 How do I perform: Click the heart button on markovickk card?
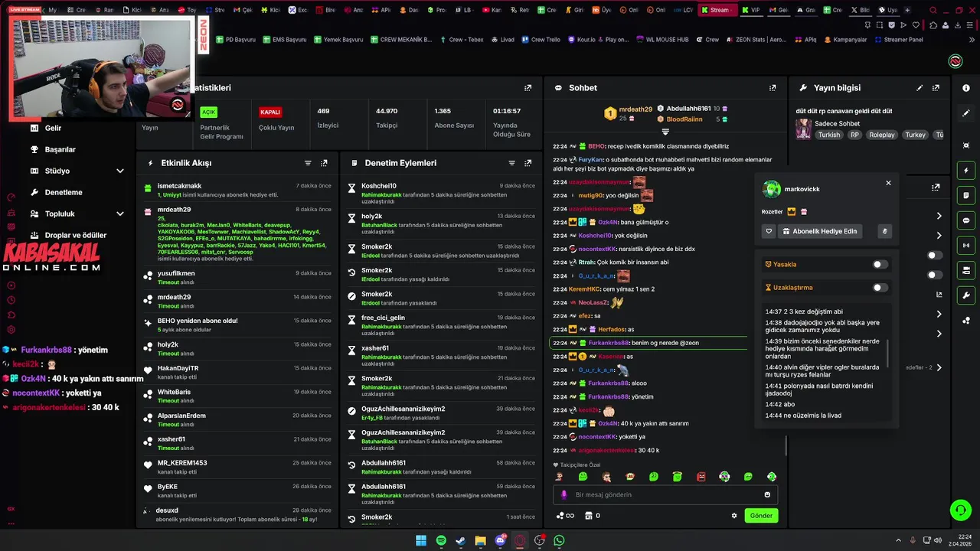769,231
